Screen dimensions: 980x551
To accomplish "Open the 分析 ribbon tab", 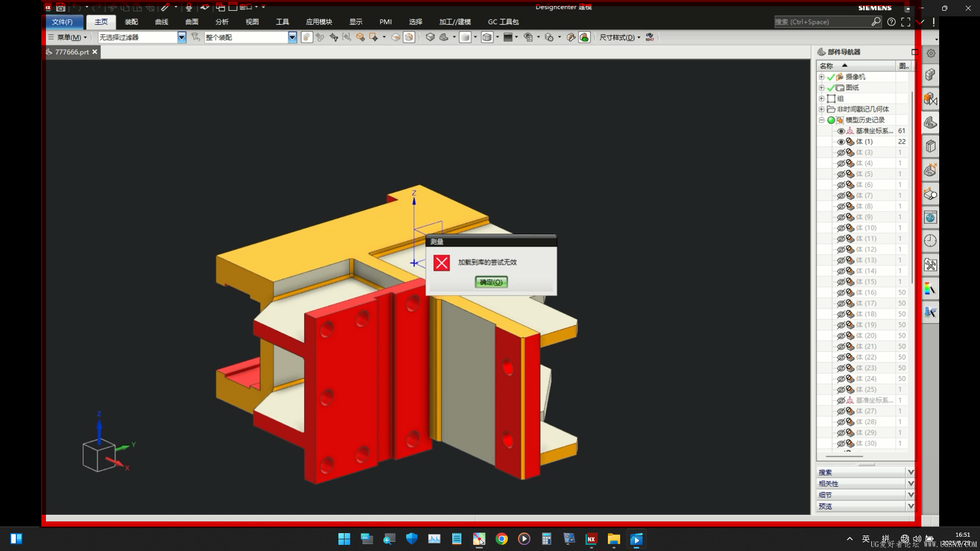I will tap(222, 22).
